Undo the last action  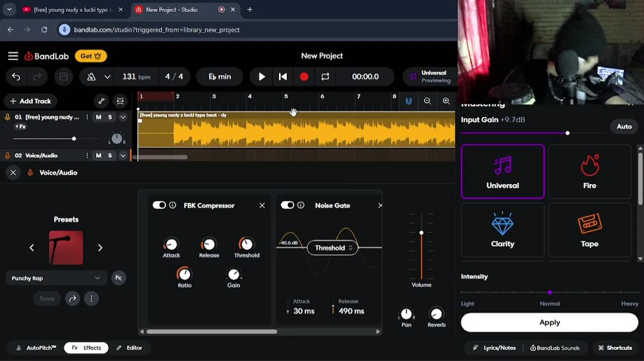tap(16, 77)
